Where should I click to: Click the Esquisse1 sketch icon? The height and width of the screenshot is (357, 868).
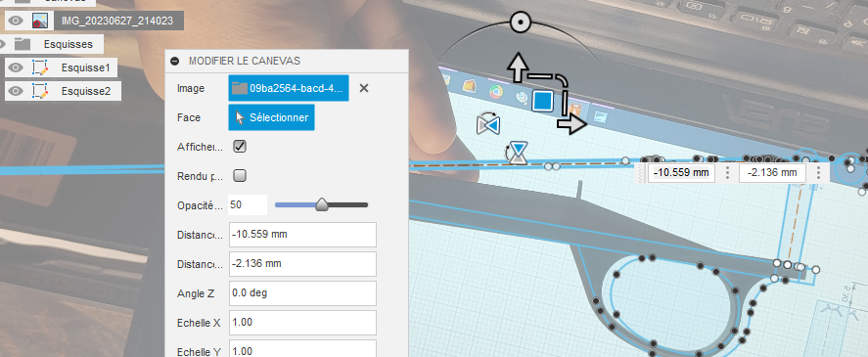click(40, 68)
